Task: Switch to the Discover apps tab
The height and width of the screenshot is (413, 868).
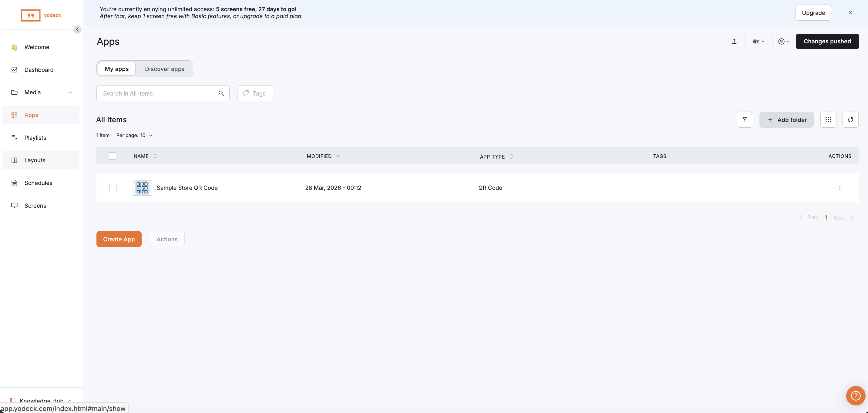Action: click(164, 69)
